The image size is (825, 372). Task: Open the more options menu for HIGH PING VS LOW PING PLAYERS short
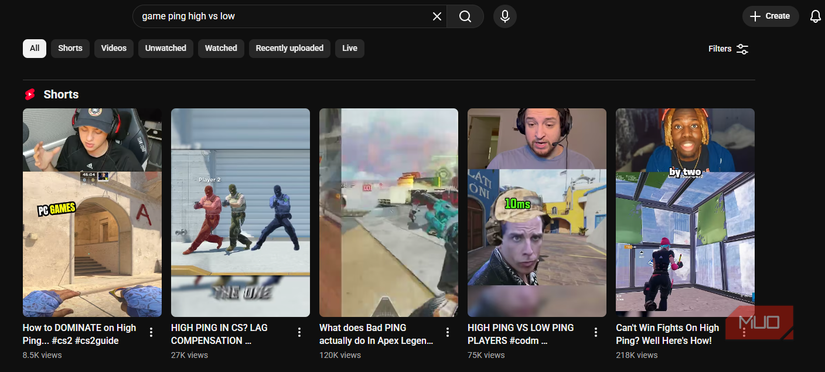tap(596, 332)
